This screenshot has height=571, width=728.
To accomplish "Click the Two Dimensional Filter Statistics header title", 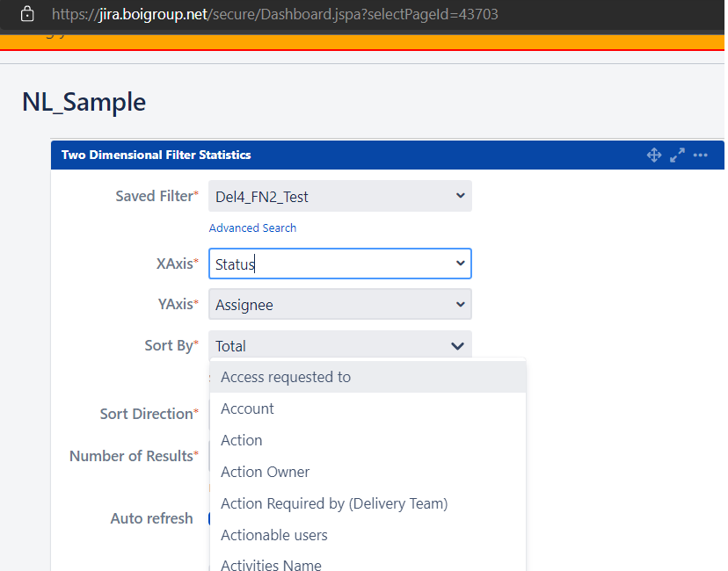I will (x=156, y=155).
